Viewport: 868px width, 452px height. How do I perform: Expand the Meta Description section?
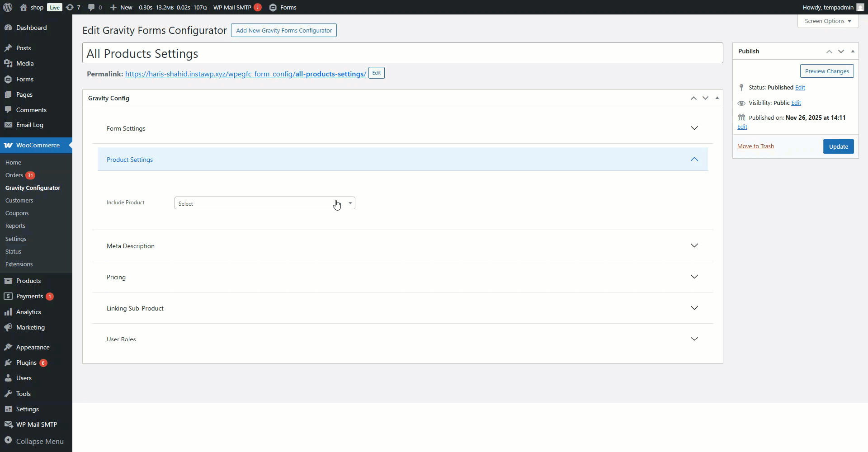[x=403, y=246]
